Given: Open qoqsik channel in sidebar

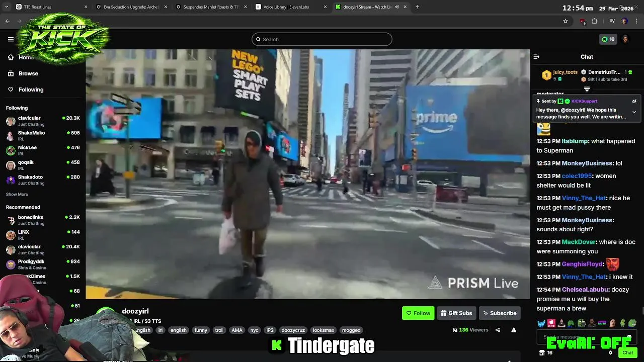Looking at the screenshot, I should pyautogui.click(x=43, y=165).
